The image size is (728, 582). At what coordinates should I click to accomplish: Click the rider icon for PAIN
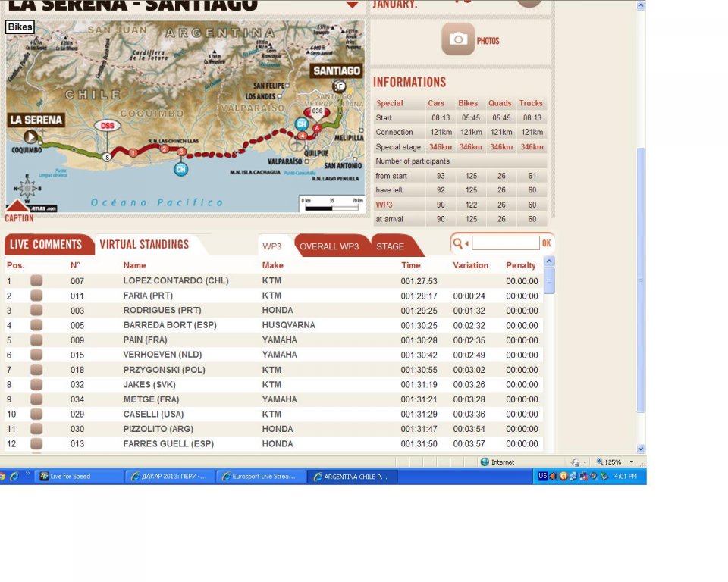(36, 339)
